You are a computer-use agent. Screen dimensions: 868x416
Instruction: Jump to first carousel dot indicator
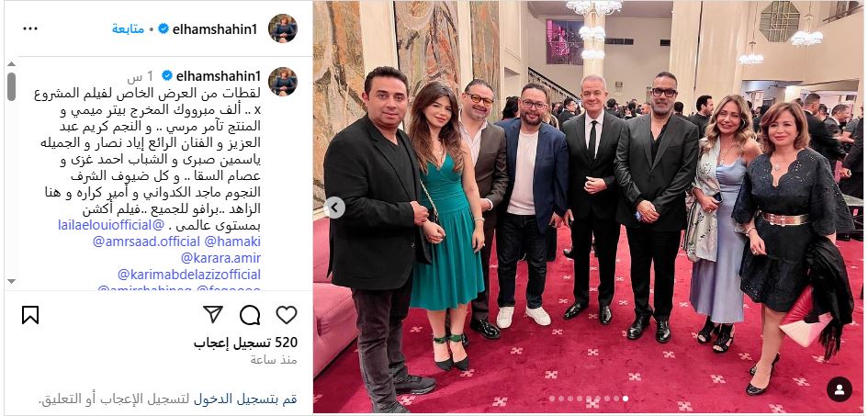click(551, 399)
